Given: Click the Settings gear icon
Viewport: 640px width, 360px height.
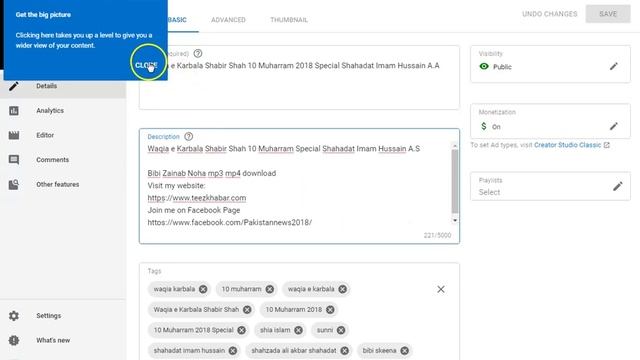Looking at the screenshot, I should pyautogui.click(x=14, y=316).
